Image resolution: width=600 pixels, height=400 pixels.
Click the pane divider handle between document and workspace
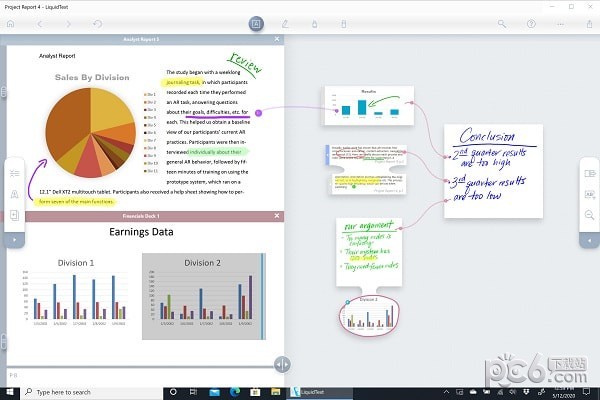click(282, 364)
